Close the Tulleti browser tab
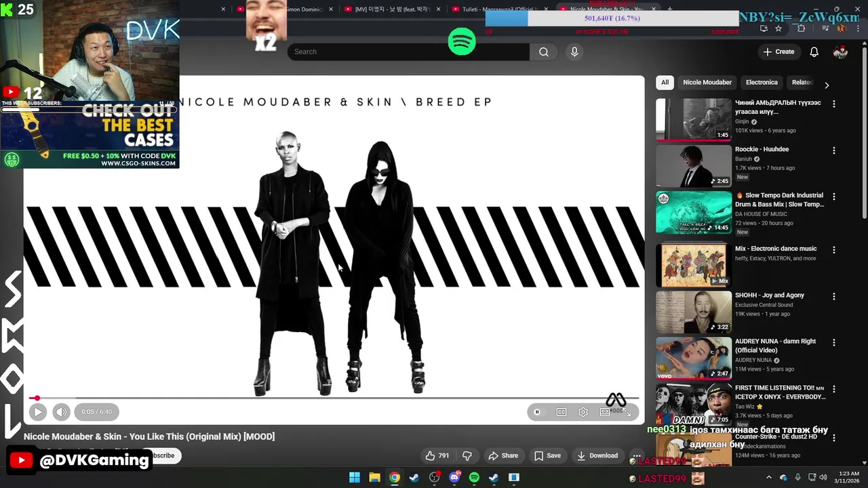This screenshot has width=868, height=488. pyautogui.click(x=546, y=9)
